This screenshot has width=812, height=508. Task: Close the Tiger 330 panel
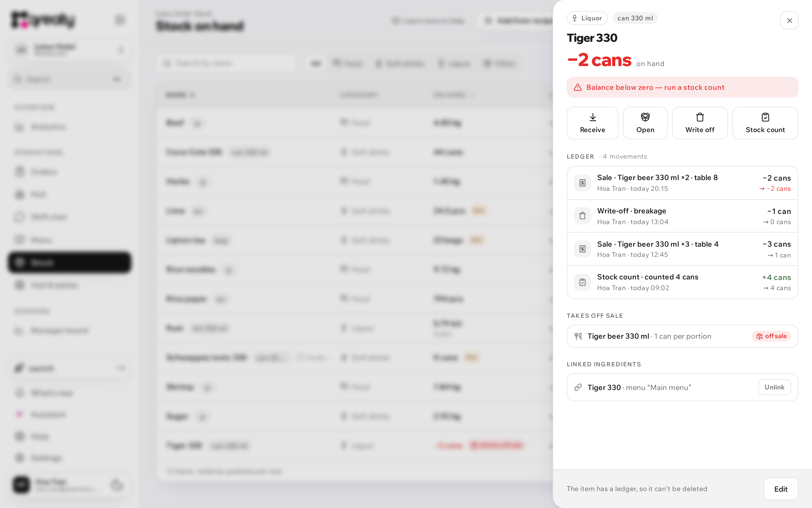click(789, 21)
